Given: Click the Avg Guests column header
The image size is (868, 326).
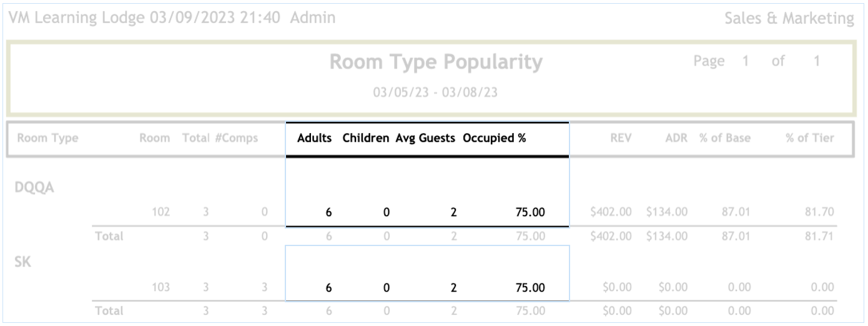Looking at the screenshot, I should pos(425,139).
